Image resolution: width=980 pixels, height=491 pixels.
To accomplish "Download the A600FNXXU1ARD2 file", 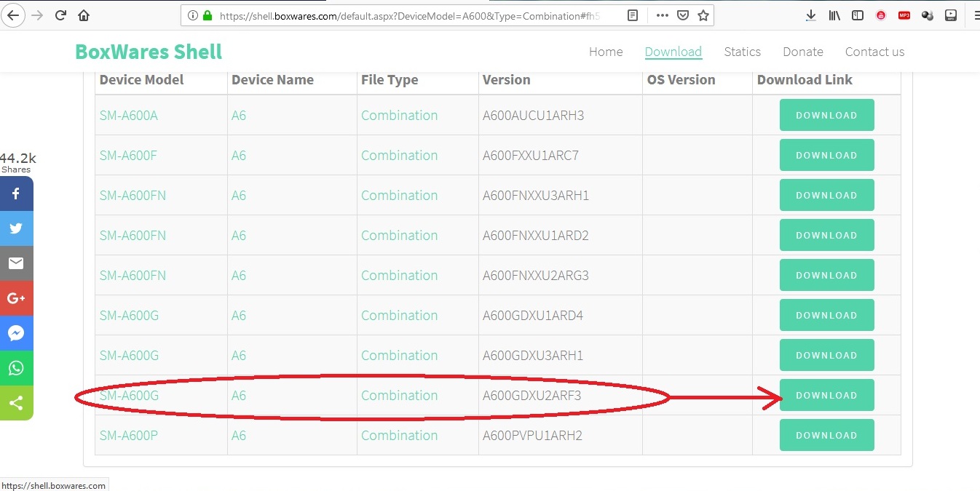I will click(x=826, y=235).
